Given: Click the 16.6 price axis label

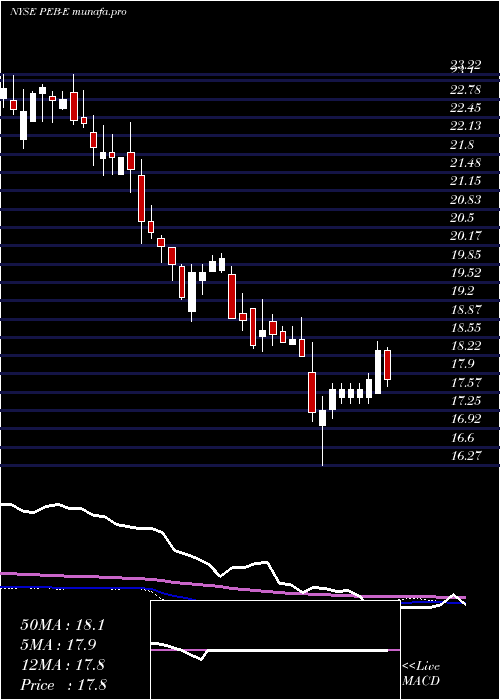Looking at the screenshot, I should [x=462, y=438].
